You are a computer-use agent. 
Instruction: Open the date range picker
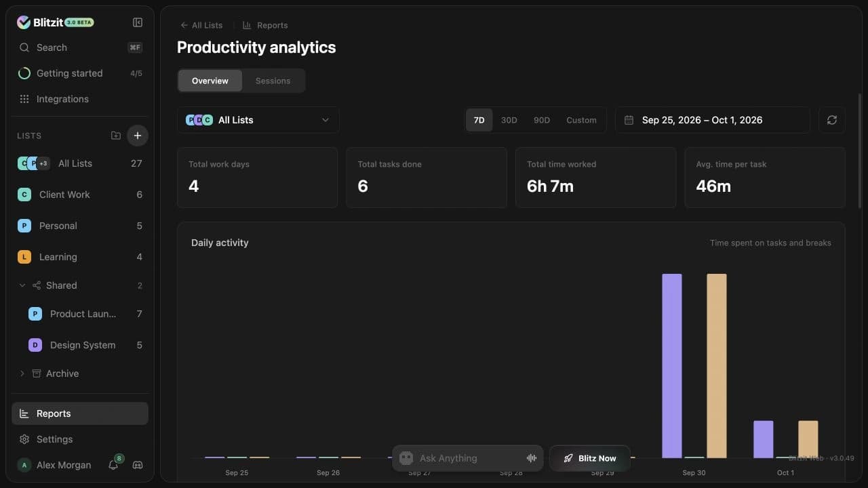713,120
